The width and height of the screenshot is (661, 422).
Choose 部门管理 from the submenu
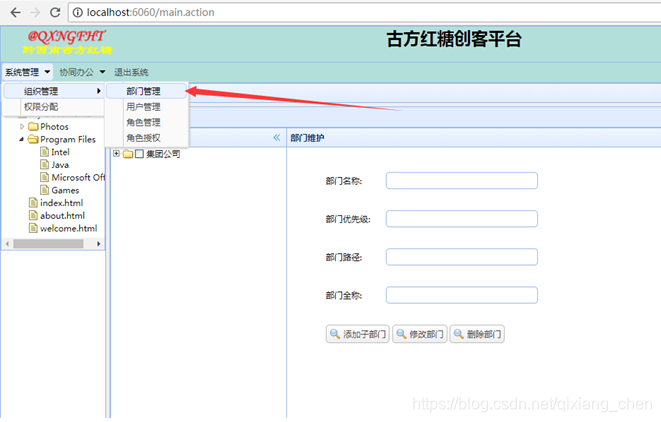click(146, 91)
